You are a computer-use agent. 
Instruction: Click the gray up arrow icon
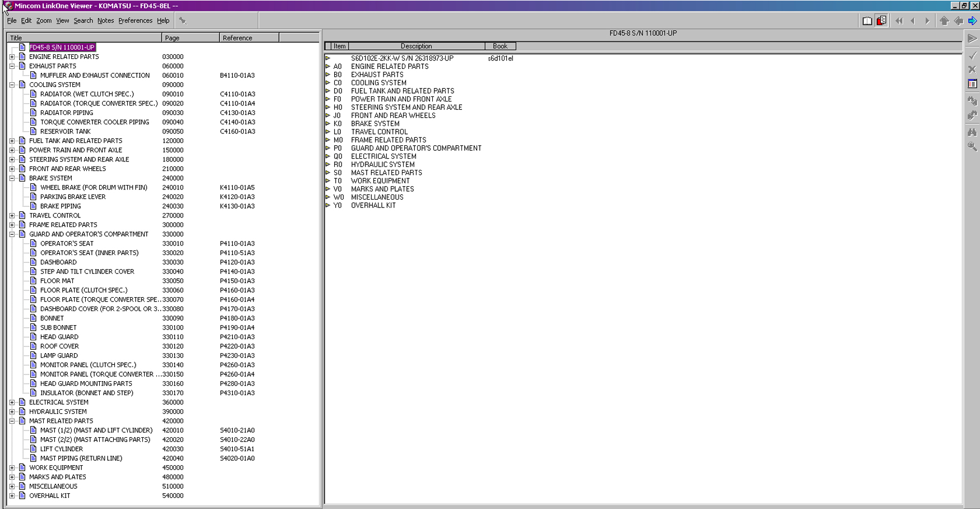click(x=944, y=21)
